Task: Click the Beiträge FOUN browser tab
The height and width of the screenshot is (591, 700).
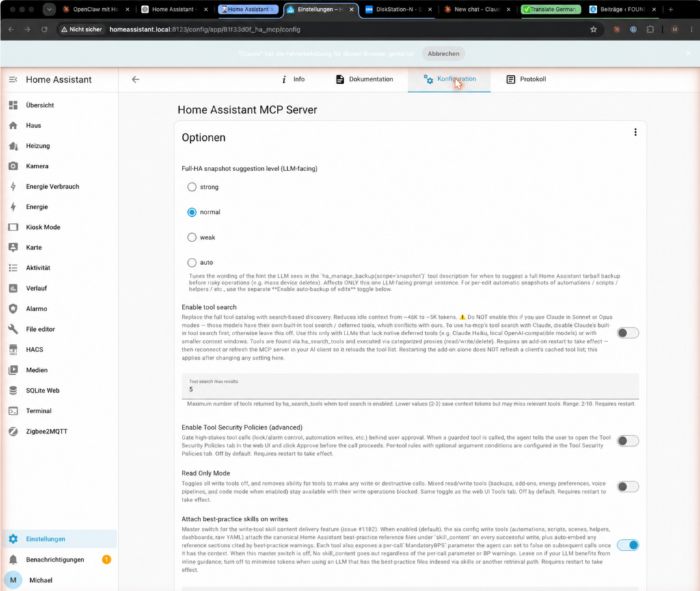Action: click(622, 9)
